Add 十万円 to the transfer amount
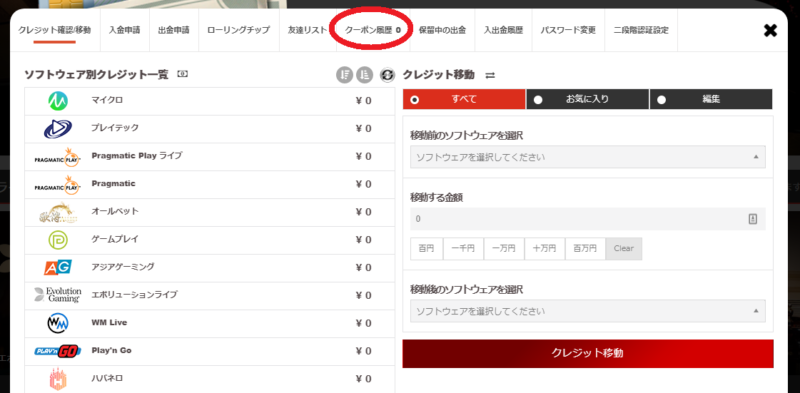Image resolution: width=800 pixels, height=393 pixels. pos(544,249)
